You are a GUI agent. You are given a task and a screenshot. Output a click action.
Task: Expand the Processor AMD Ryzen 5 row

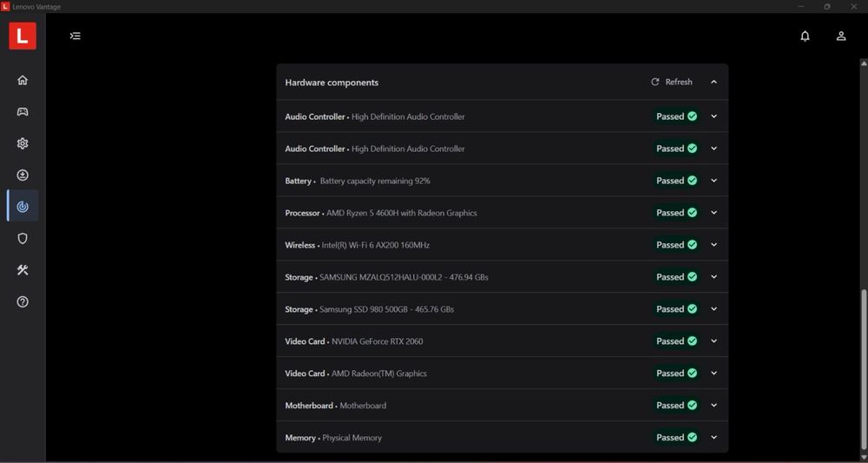pos(713,213)
